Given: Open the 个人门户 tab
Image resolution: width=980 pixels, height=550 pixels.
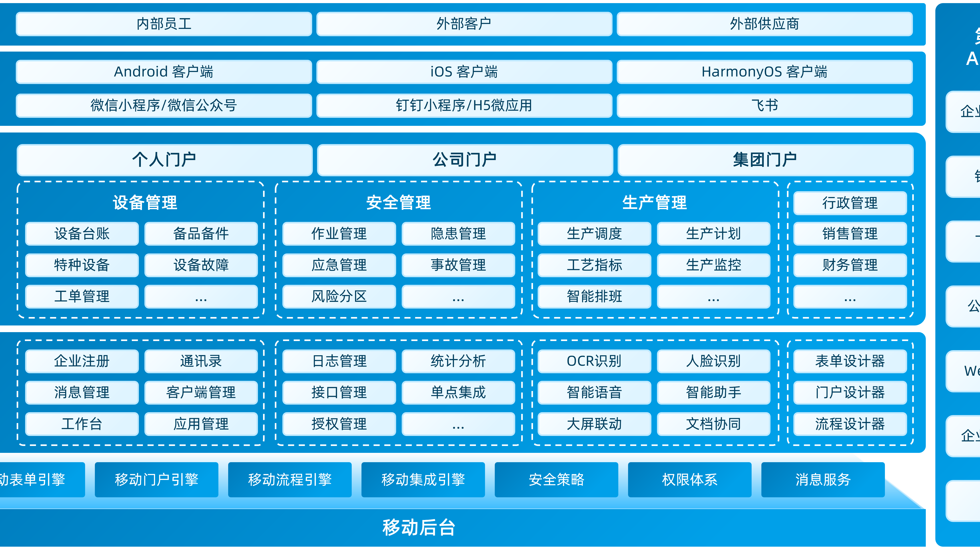Looking at the screenshot, I should tap(164, 159).
